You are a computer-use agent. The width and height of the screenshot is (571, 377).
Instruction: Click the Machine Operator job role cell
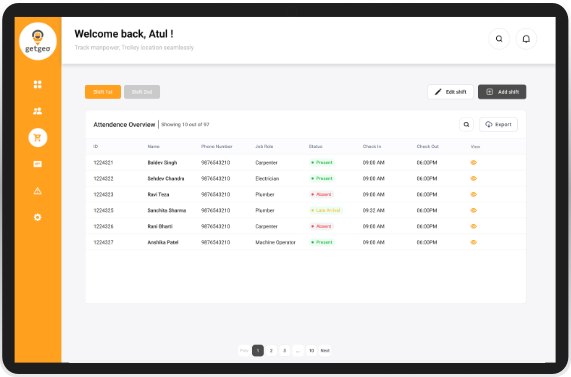click(275, 242)
